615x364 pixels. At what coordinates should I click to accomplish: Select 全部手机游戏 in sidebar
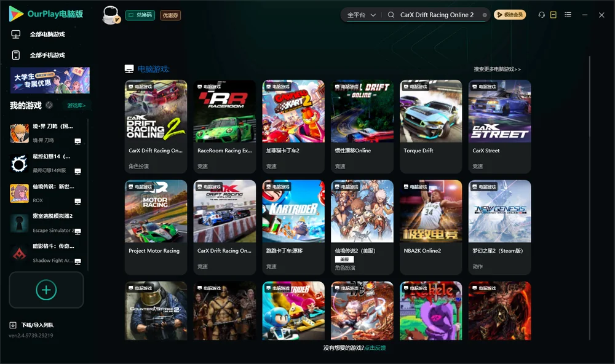(47, 55)
